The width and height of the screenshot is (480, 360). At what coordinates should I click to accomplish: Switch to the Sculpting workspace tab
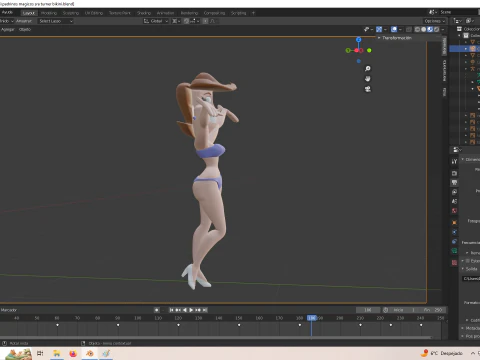pyautogui.click(x=71, y=13)
